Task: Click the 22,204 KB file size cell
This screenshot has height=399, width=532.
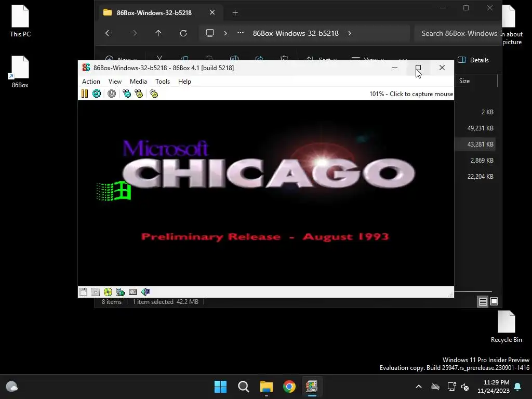Action: pyautogui.click(x=480, y=177)
